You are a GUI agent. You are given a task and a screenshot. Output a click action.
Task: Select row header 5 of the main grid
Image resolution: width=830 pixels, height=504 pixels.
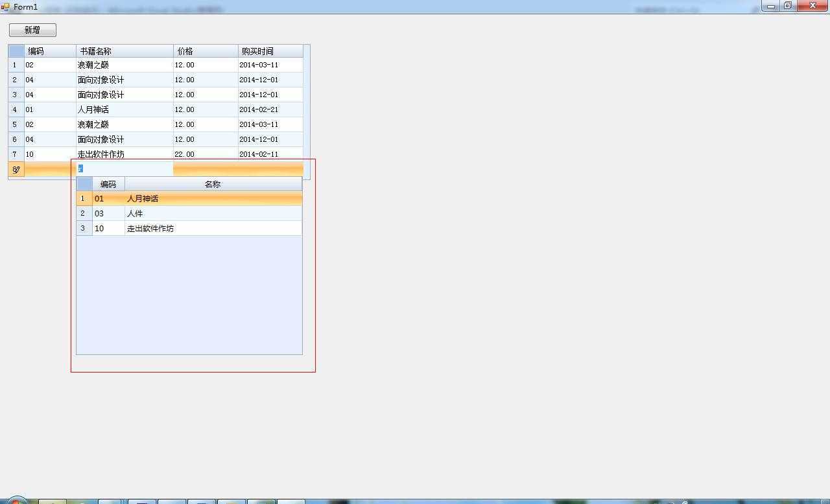[16, 124]
